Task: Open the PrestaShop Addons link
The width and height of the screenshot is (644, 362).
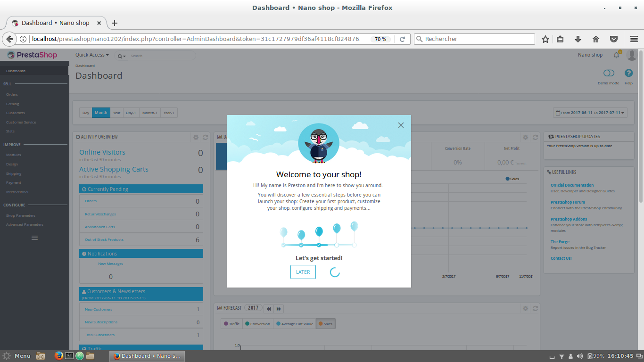Action: [569, 219]
